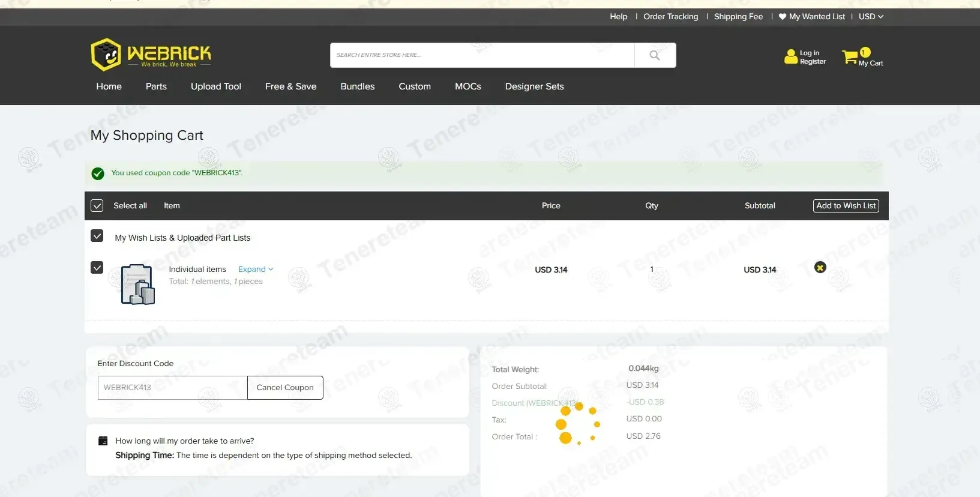Open Free & Save menu

pyautogui.click(x=290, y=86)
